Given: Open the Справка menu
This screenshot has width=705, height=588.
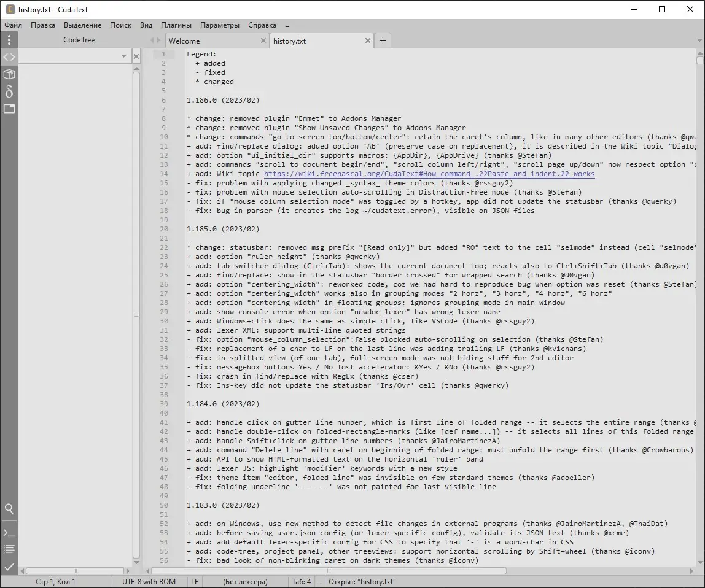Looking at the screenshot, I should tap(262, 25).
